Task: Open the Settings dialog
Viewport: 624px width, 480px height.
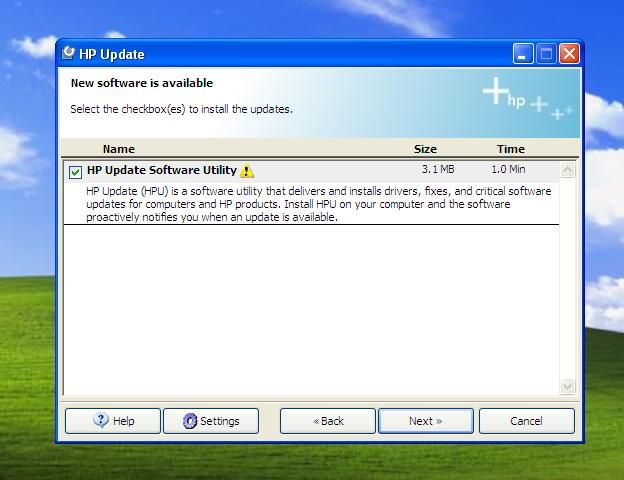Action: (211, 421)
